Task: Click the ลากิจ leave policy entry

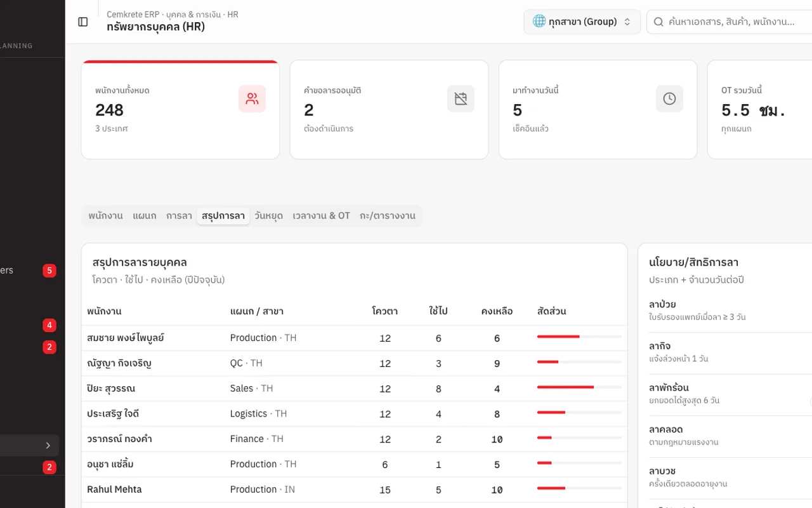Action: click(x=730, y=352)
